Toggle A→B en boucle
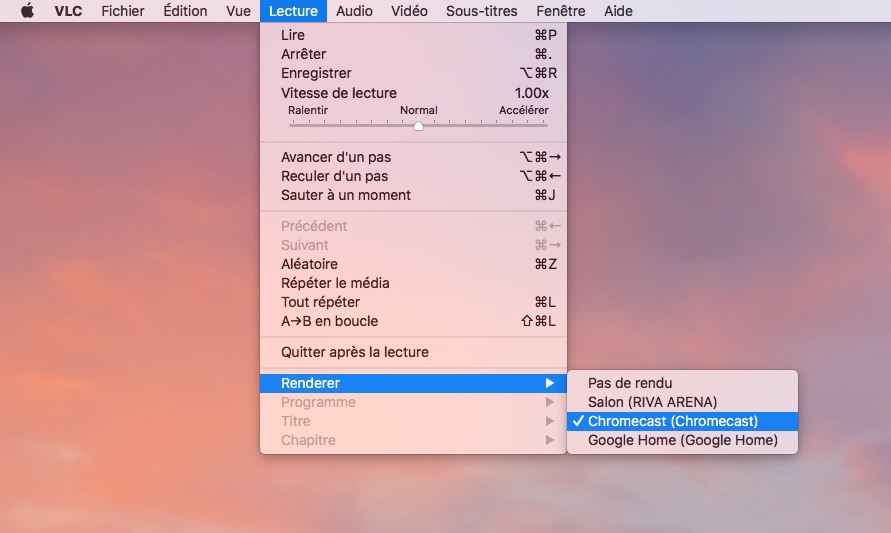891x533 pixels. point(413,321)
